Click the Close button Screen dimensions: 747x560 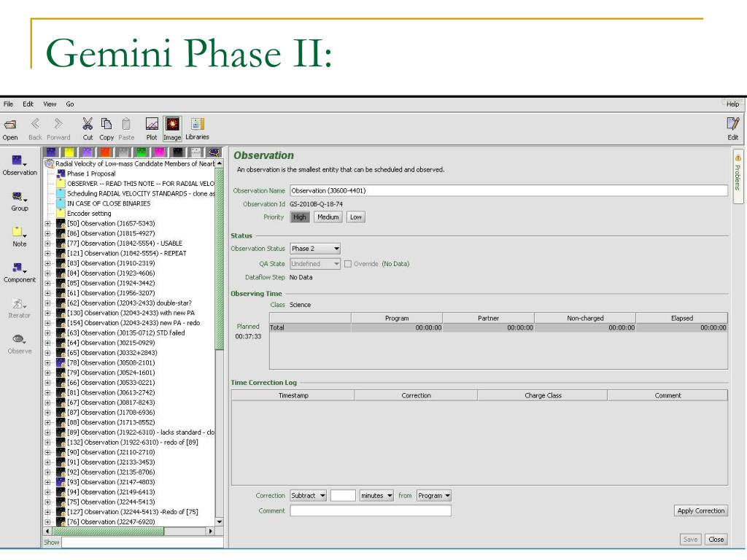click(x=716, y=539)
